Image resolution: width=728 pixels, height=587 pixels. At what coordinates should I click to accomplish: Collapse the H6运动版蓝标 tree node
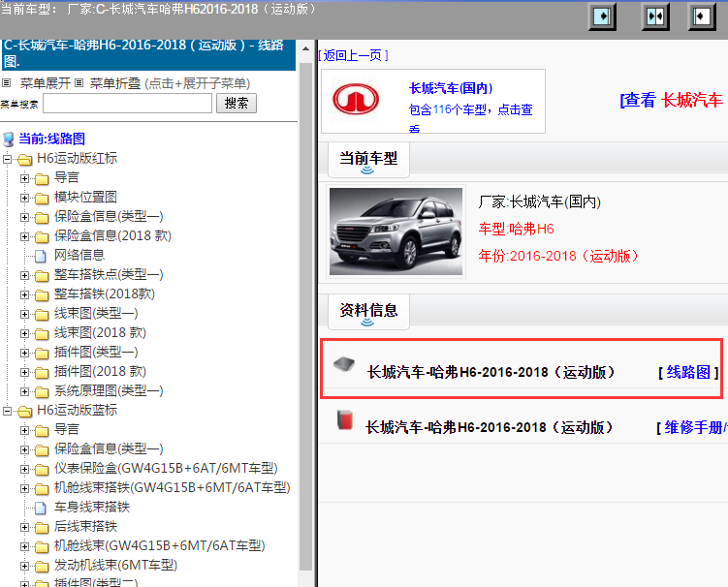pos(7,411)
